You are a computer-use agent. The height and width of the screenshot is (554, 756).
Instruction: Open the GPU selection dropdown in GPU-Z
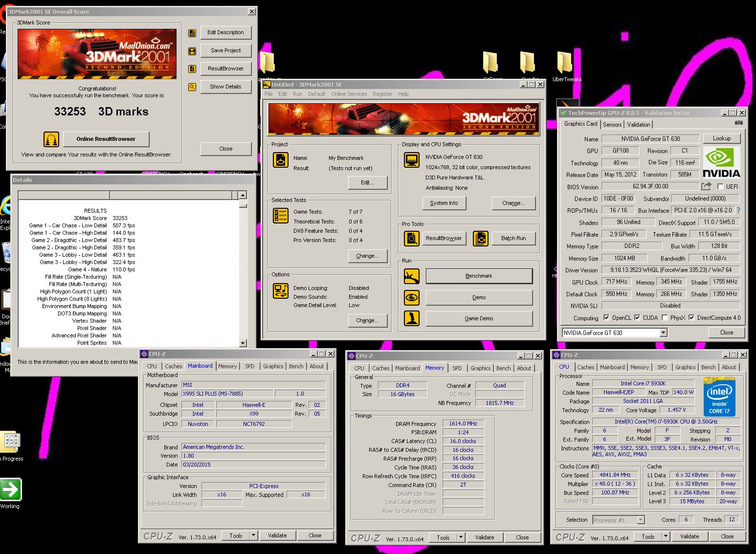coord(664,333)
